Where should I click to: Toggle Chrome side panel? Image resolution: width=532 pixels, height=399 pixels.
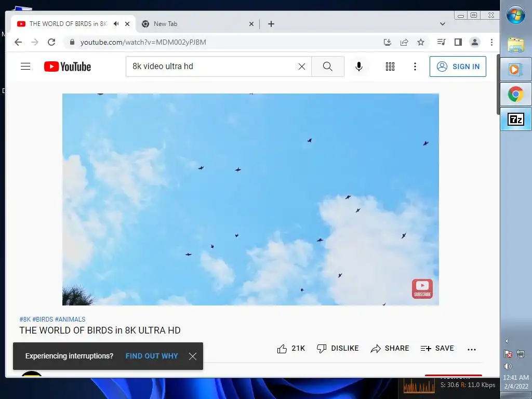[458, 42]
